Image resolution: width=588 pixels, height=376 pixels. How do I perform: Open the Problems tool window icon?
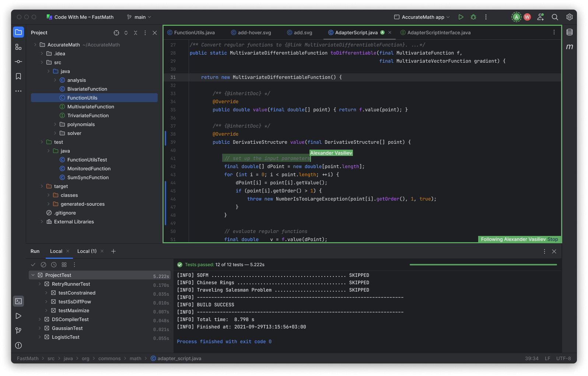[x=18, y=345]
